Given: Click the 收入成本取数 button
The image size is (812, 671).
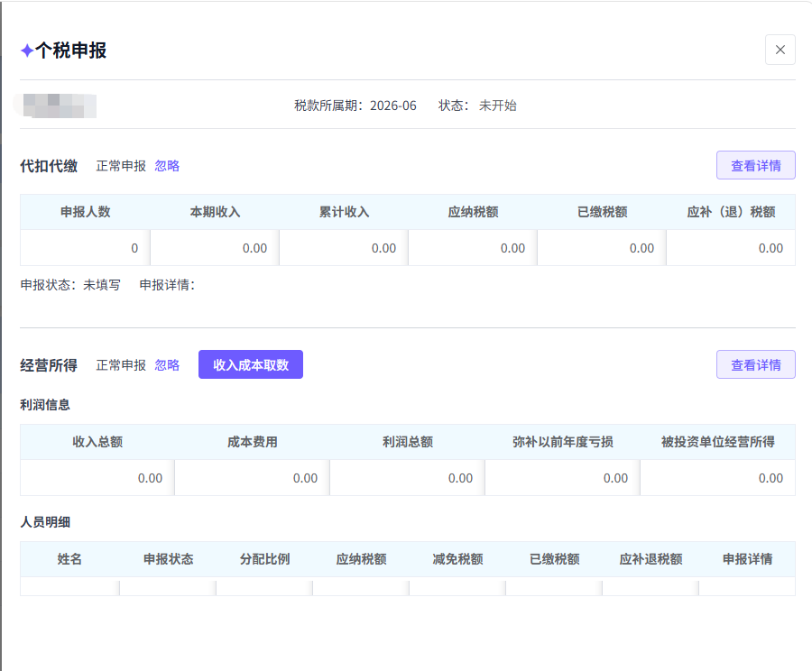Looking at the screenshot, I should (x=251, y=364).
